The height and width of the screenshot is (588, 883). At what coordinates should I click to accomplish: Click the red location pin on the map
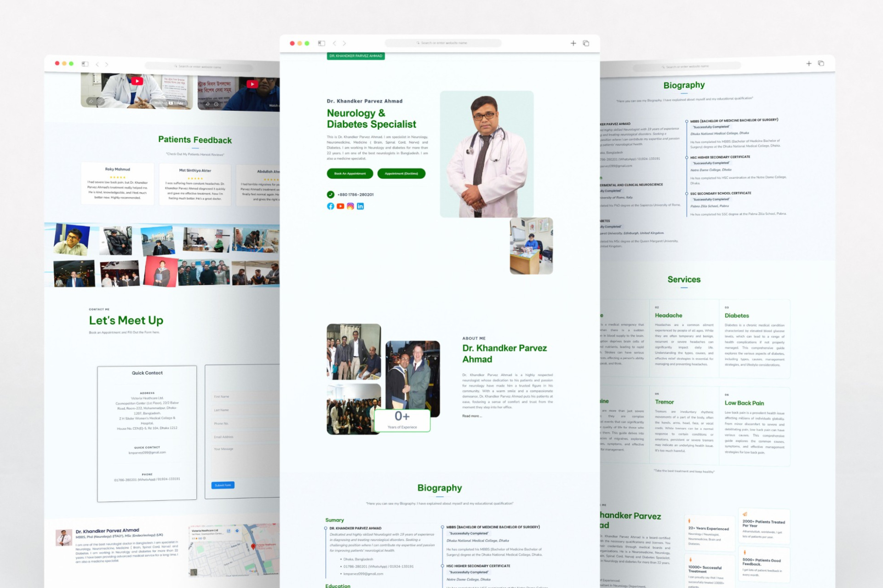click(253, 547)
